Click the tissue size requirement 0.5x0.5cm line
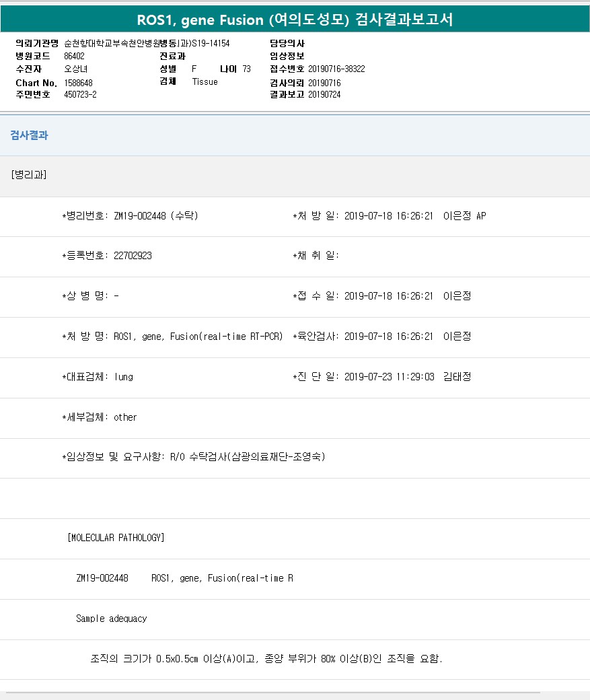Image resolution: width=590 pixels, height=700 pixels. point(266,659)
